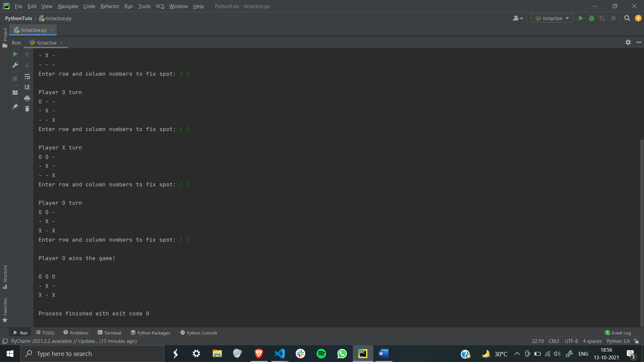
Task: Open Spotify from Windows taskbar
Action: 321,354
